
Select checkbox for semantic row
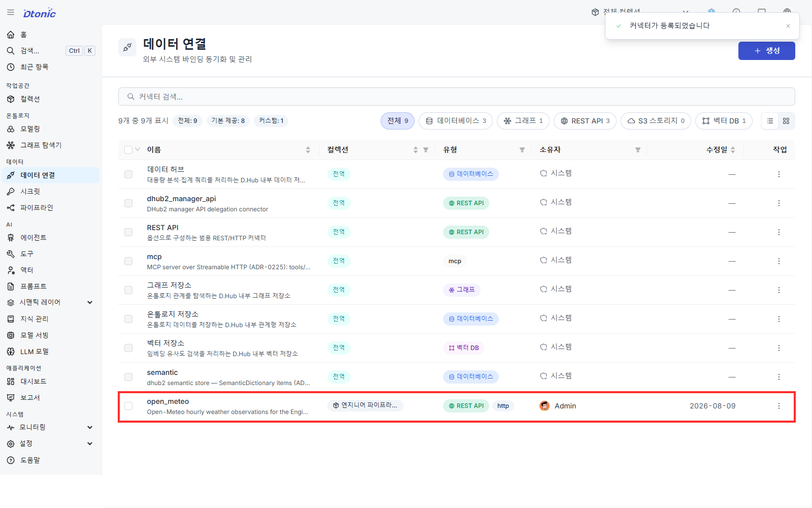[128, 377]
